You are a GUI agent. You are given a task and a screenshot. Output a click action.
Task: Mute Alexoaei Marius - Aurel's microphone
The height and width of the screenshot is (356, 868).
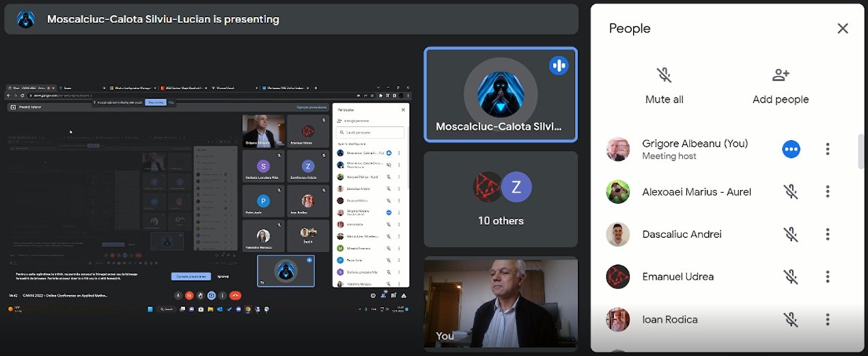(x=791, y=192)
